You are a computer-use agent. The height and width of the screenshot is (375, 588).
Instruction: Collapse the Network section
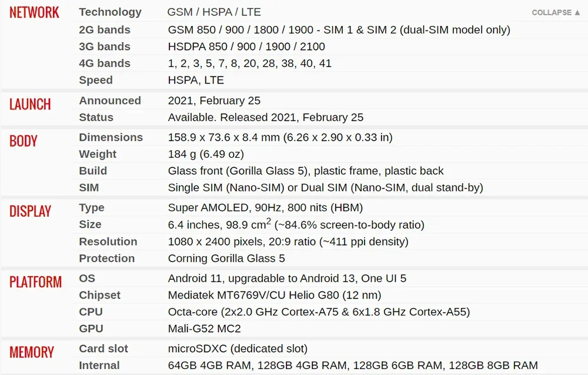coord(556,12)
